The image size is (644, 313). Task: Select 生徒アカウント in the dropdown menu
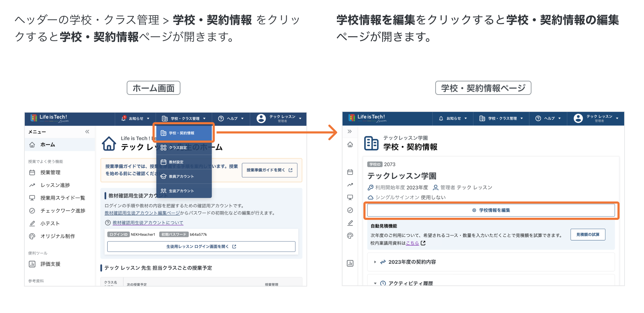pyautogui.click(x=181, y=191)
